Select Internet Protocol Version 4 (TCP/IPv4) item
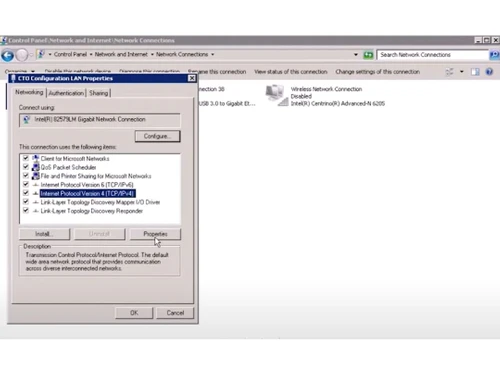This screenshot has height=375, width=500. tap(87, 193)
